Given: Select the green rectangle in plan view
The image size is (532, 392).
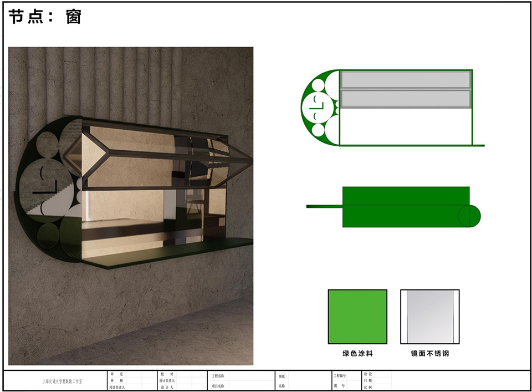Looking at the screenshot, I should [x=405, y=206].
